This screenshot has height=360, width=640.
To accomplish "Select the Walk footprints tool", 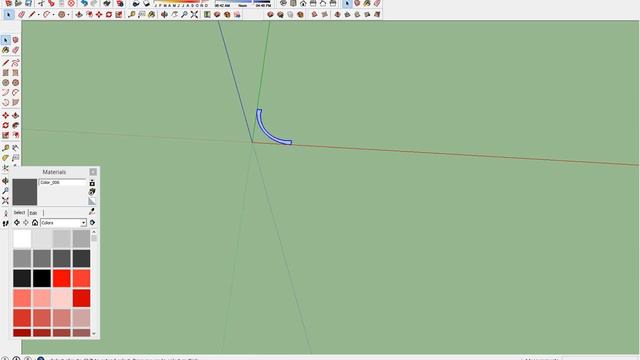I will pos(5,223).
